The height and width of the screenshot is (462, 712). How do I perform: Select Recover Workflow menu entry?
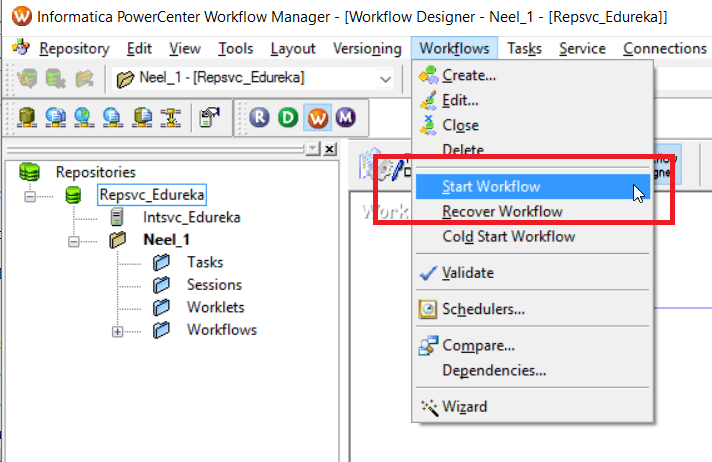tap(532, 212)
